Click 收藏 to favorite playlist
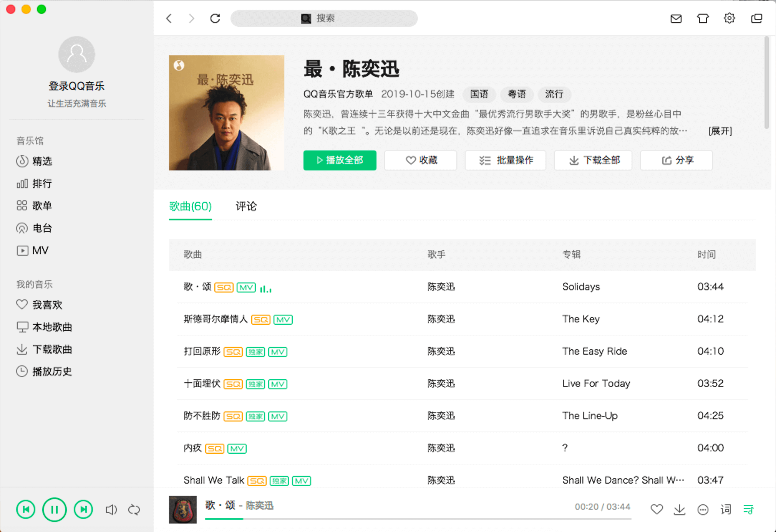This screenshot has width=776, height=532. coord(421,160)
